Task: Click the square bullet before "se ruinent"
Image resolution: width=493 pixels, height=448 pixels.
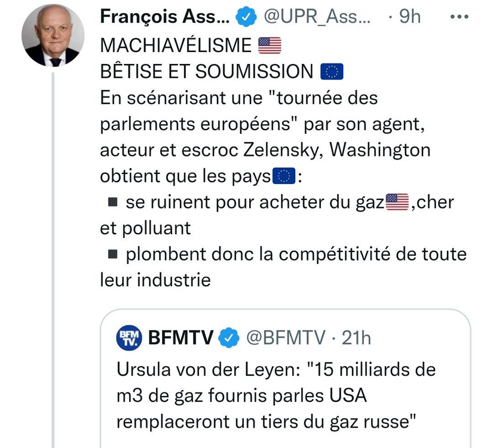Action: tap(112, 202)
